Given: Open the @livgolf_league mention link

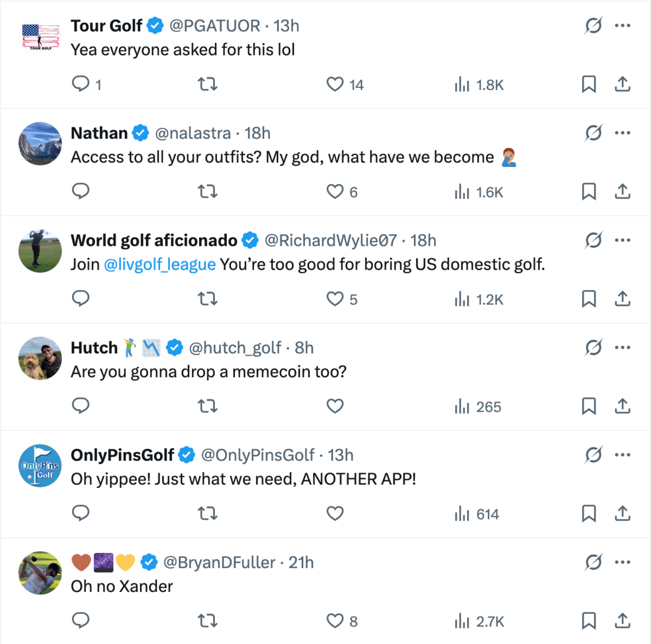Looking at the screenshot, I should [159, 264].
